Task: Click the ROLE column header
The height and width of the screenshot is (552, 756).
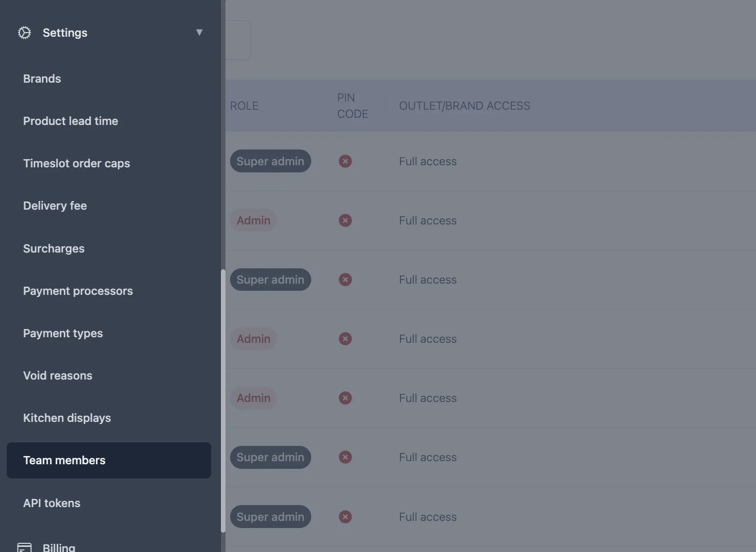Action: 244,106
